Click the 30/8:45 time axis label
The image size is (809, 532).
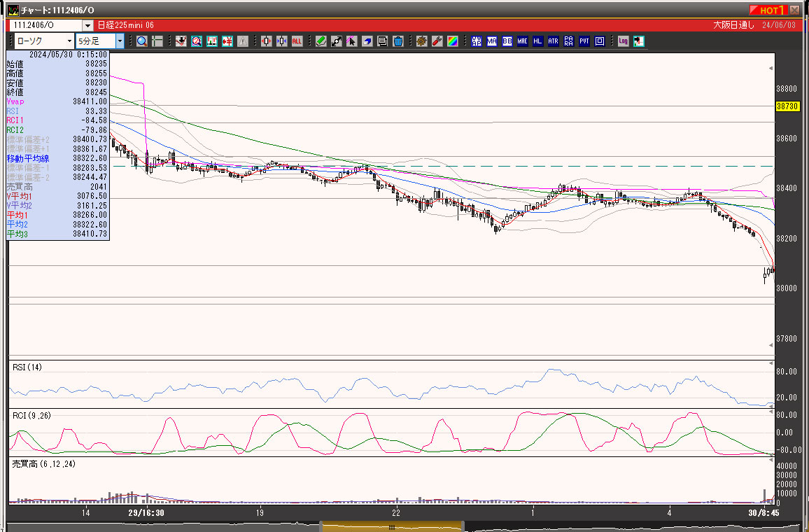(764, 513)
